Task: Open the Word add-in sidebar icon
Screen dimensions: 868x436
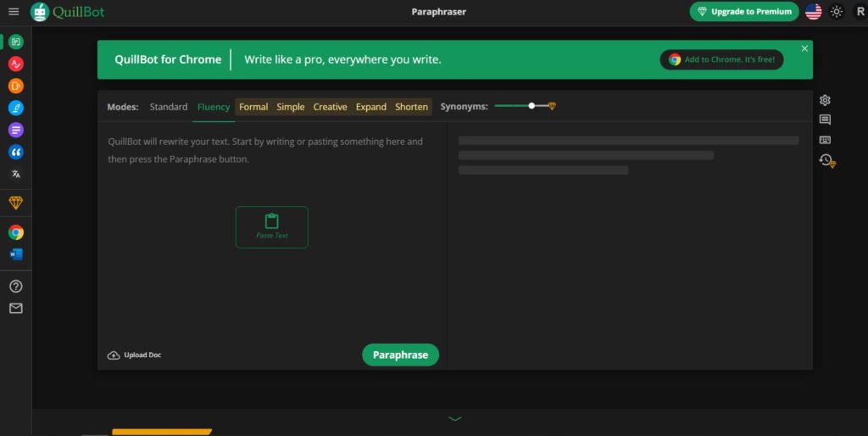Action: click(x=16, y=254)
